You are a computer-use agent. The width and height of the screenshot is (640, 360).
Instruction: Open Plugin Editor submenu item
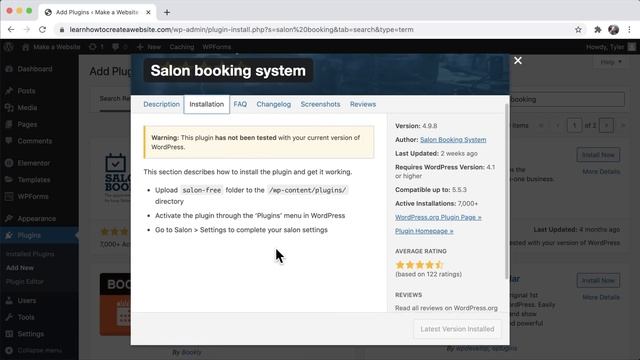point(24,282)
